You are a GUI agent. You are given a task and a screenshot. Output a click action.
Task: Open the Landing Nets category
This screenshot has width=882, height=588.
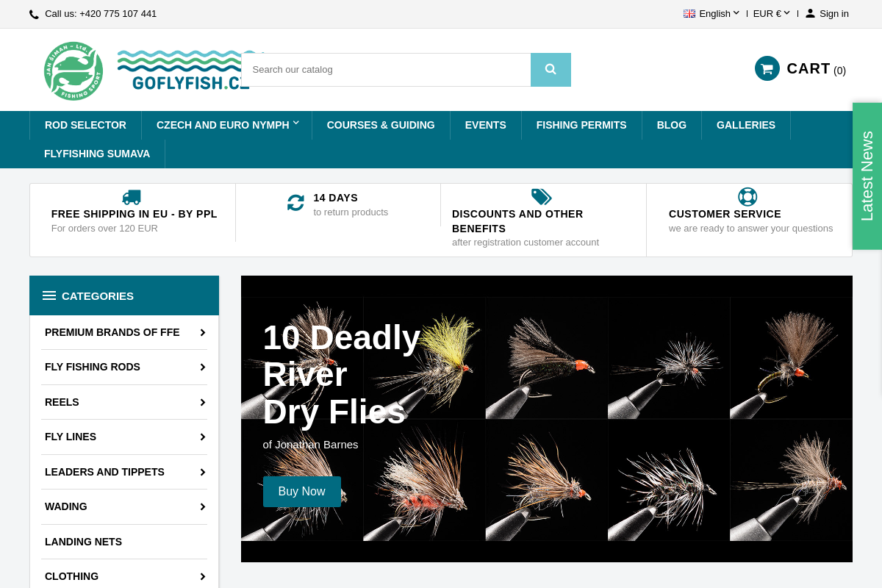(x=83, y=542)
